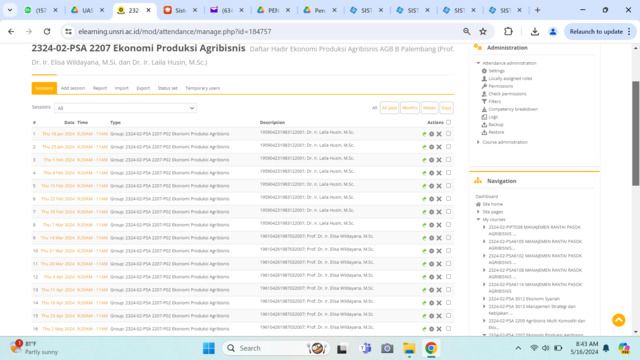640x360 pixels.
Task: Click Relaunch to update button
Action: (x=596, y=31)
